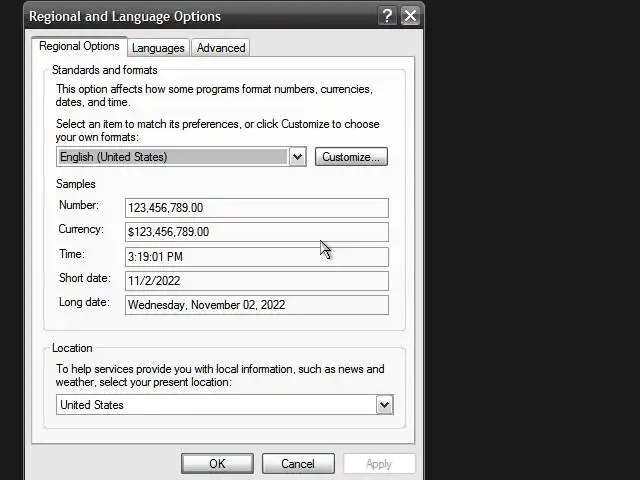Viewport: 640px width, 480px height.
Task: Click the "Samples" label
Action: [76, 184]
